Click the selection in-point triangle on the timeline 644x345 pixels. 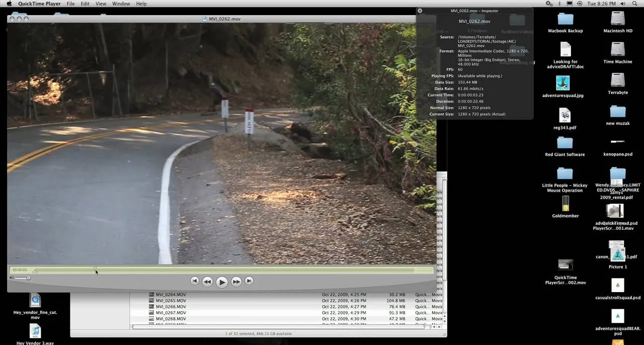tap(35, 272)
